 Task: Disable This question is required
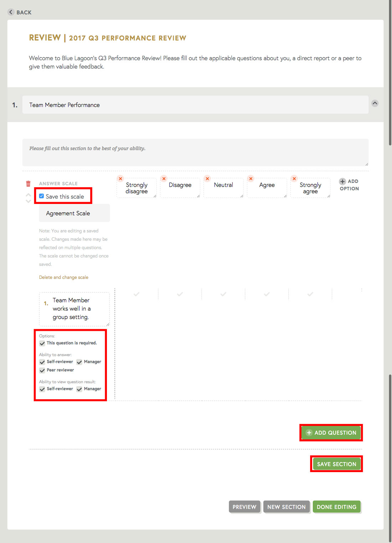(42, 343)
